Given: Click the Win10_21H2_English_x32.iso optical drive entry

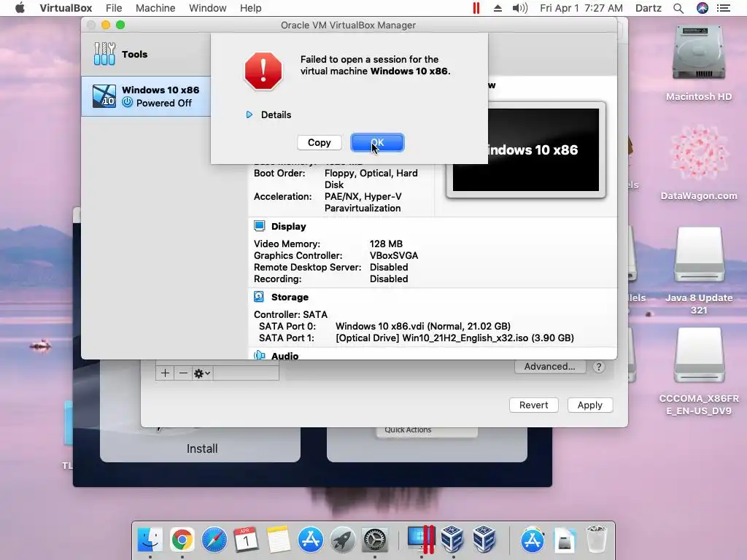Looking at the screenshot, I should (x=454, y=338).
